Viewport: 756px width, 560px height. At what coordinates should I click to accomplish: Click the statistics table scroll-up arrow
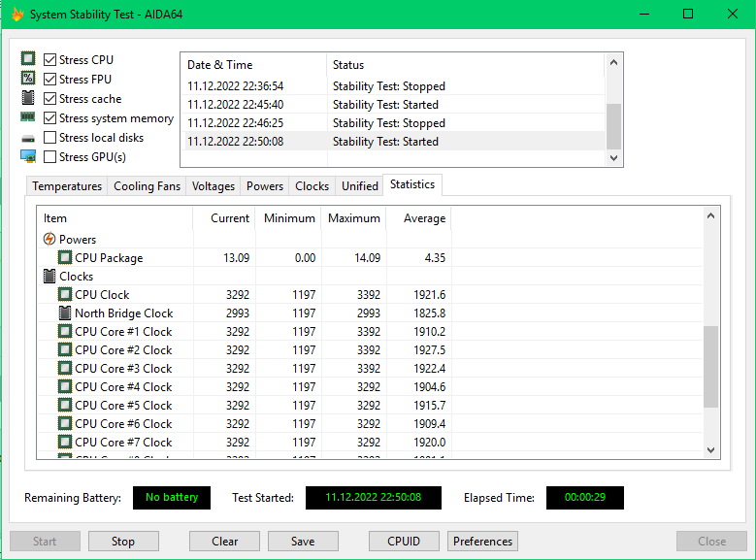coord(710,215)
